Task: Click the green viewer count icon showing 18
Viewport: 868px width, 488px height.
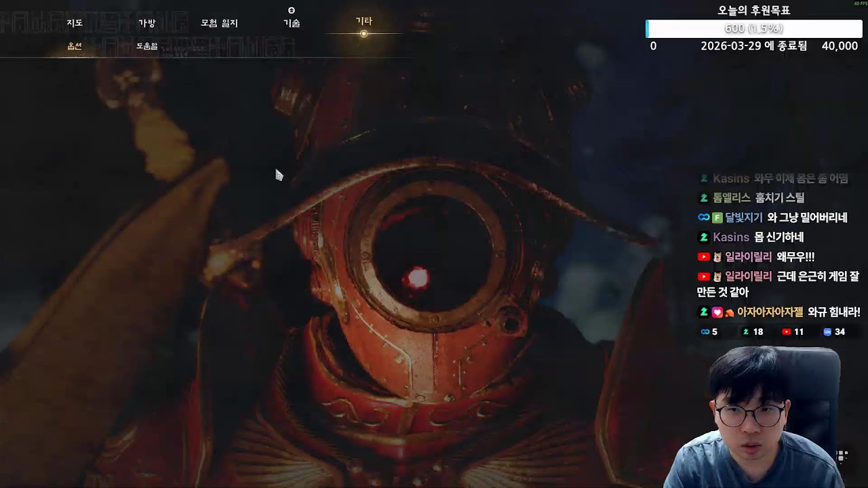Action: coord(746,331)
